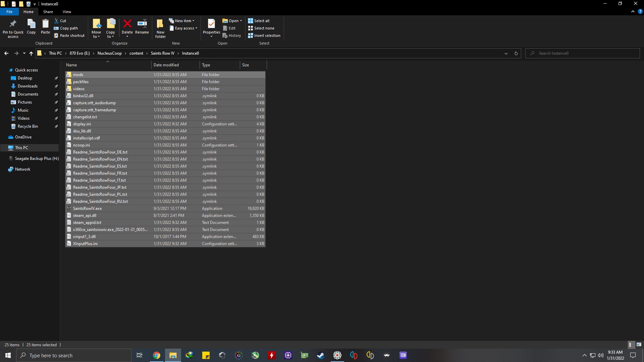Open the Windows Start menu
644x362 pixels.
click(8, 355)
